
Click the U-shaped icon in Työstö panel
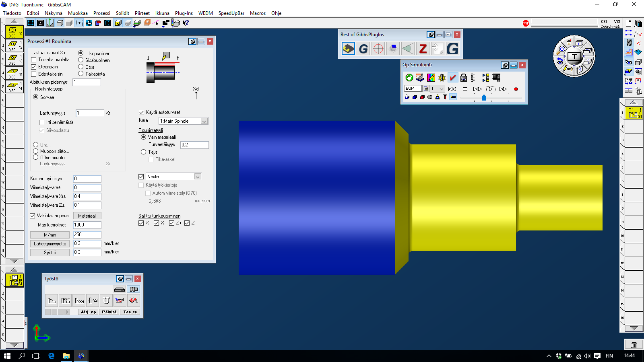click(x=106, y=300)
